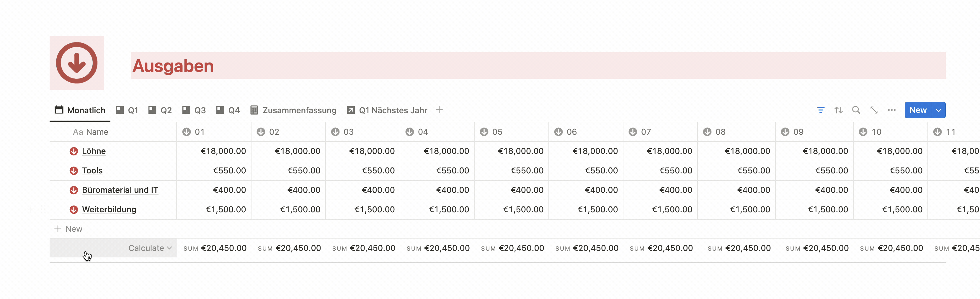Click the blue New button
Screen dimensions: 980x299
(x=918, y=110)
